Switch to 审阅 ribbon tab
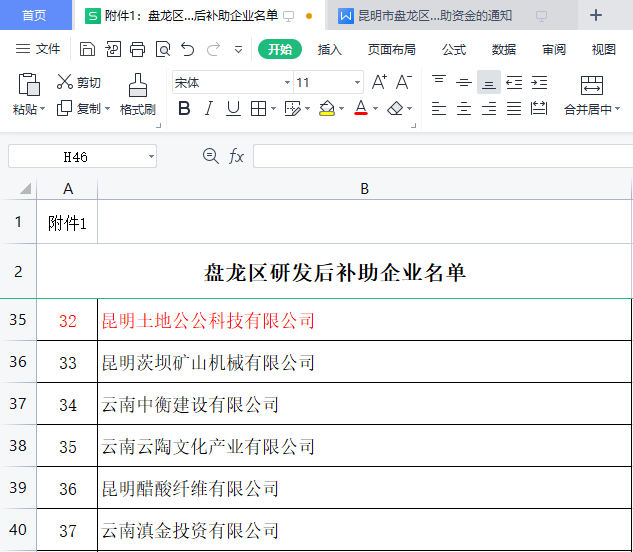Screen dimensions: 633x552 click(x=553, y=49)
